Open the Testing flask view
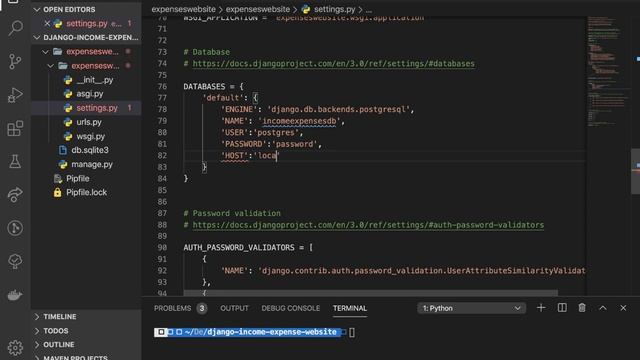 coord(15,162)
